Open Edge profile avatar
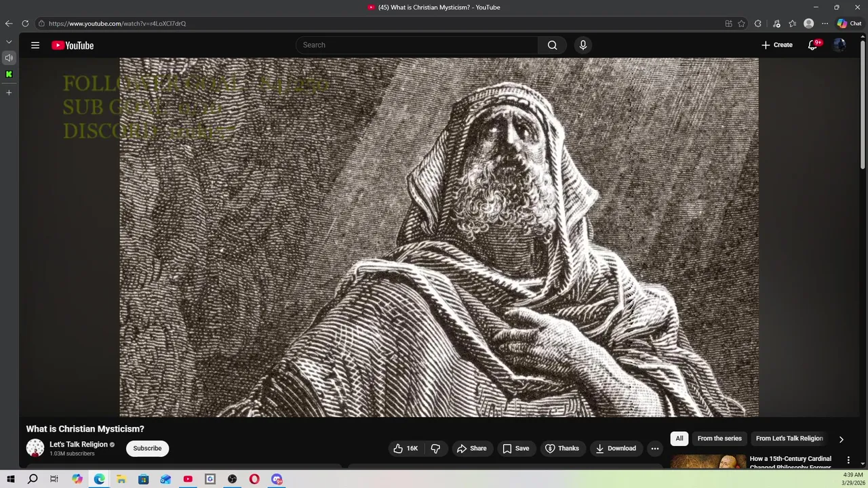Image resolution: width=868 pixels, height=488 pixels. [809, 24]
